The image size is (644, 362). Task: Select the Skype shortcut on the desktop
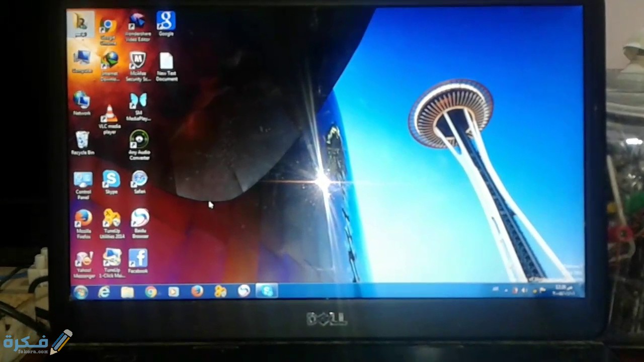pyautogui.click(x=111, y=180)
